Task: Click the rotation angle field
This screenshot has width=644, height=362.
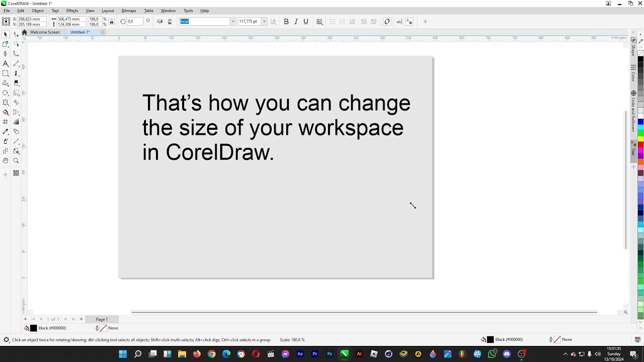Action: click(134, 22)
